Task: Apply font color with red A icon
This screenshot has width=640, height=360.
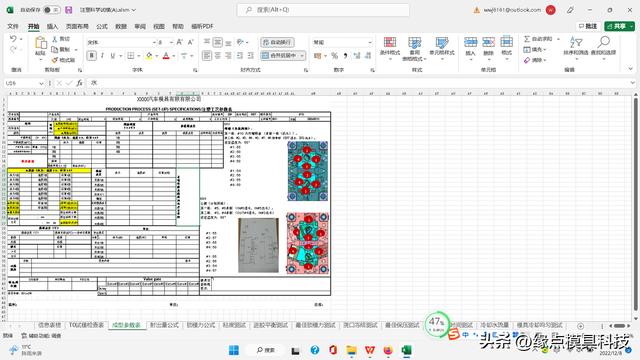Action: click(x=166, y=56)
